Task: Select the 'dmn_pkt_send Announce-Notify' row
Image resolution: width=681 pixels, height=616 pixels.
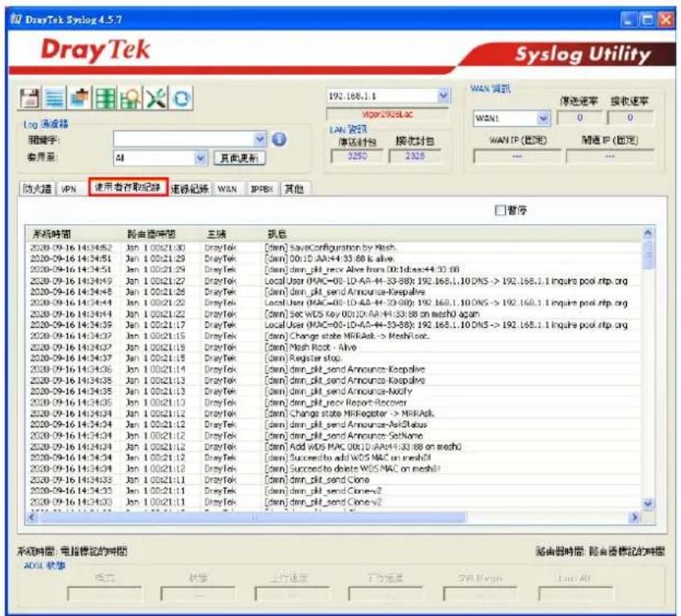Action: 333,392
